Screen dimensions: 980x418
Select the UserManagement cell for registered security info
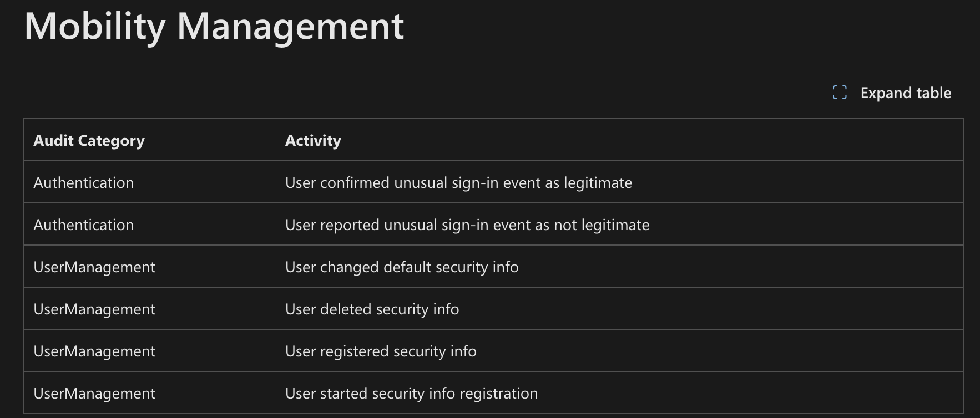coord(94,351)
